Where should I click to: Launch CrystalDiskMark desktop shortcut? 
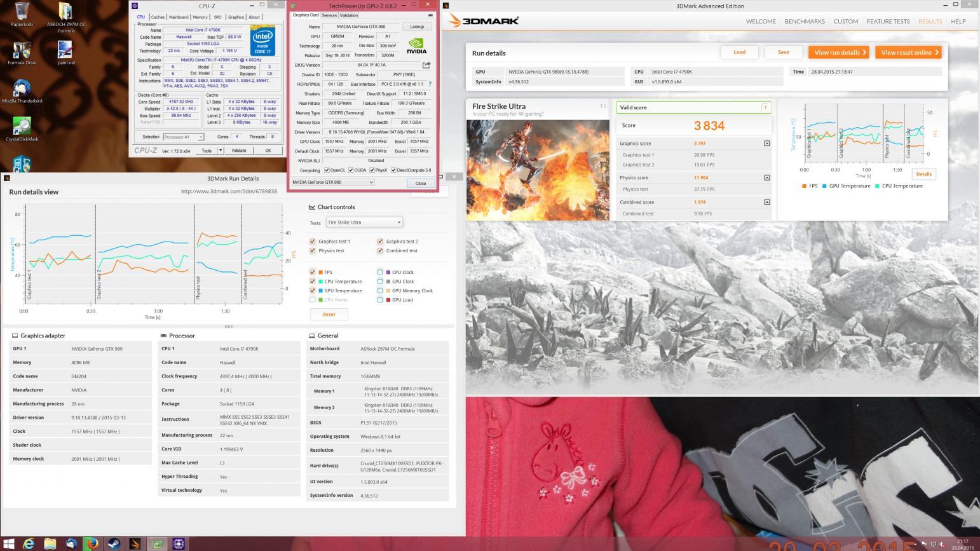(22, 130)
